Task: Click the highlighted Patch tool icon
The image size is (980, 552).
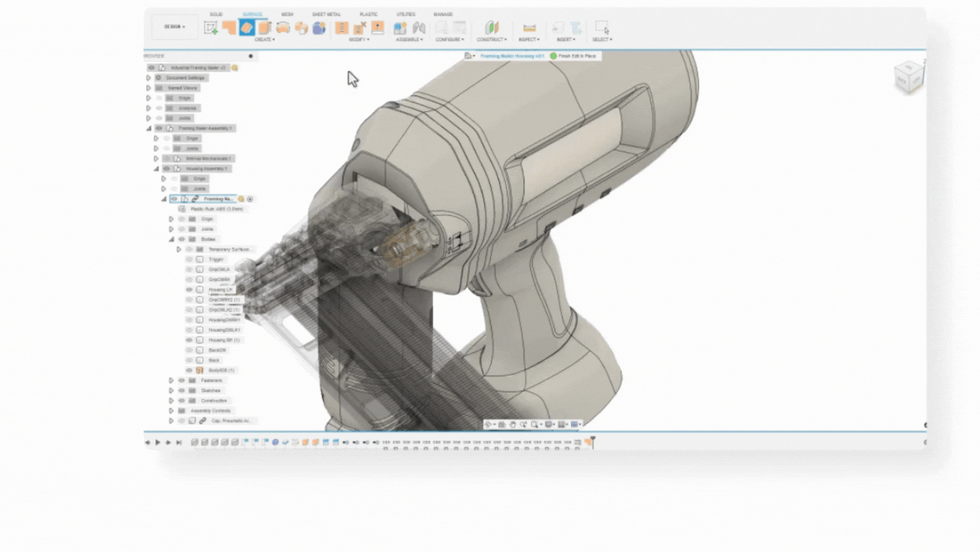Action: pyautogui.click(x=247, y=28)
